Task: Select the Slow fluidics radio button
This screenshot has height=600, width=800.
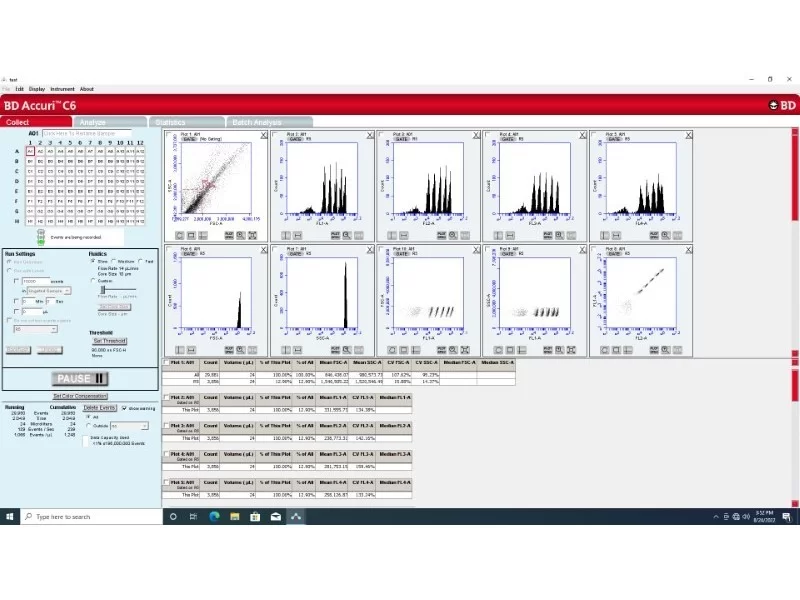Action: pyautogui.click(x=93, y=261)
